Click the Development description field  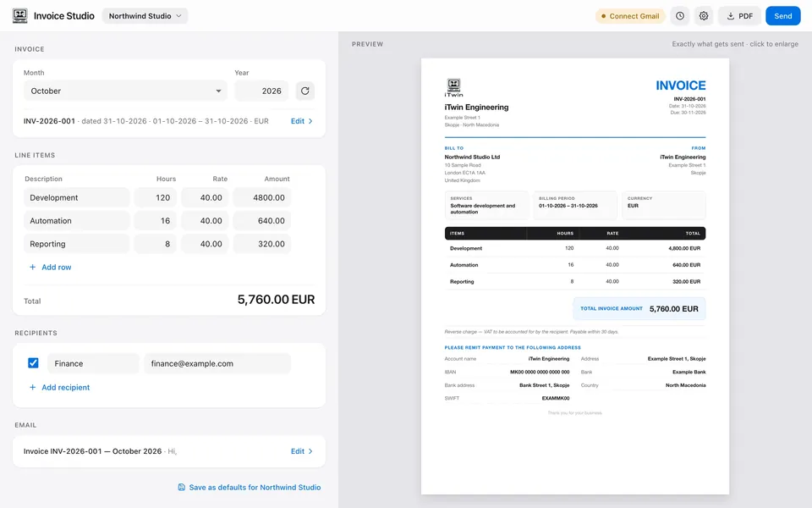point(77,197)
